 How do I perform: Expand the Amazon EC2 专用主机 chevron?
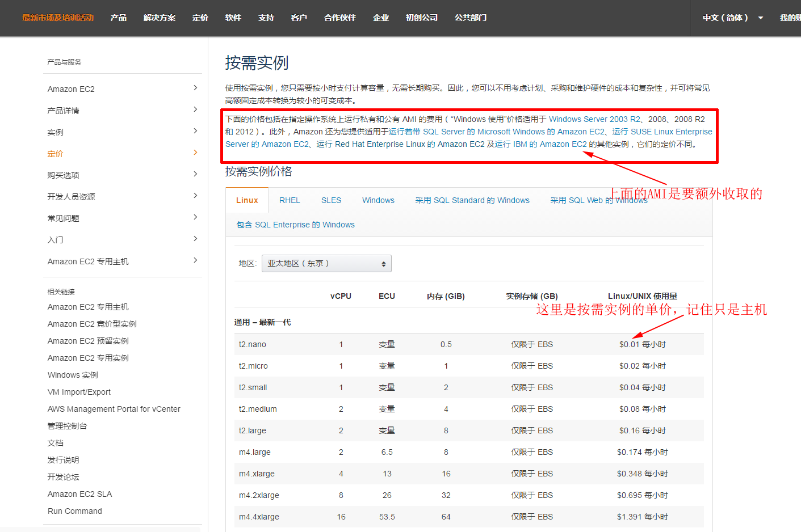pos(195,260)
